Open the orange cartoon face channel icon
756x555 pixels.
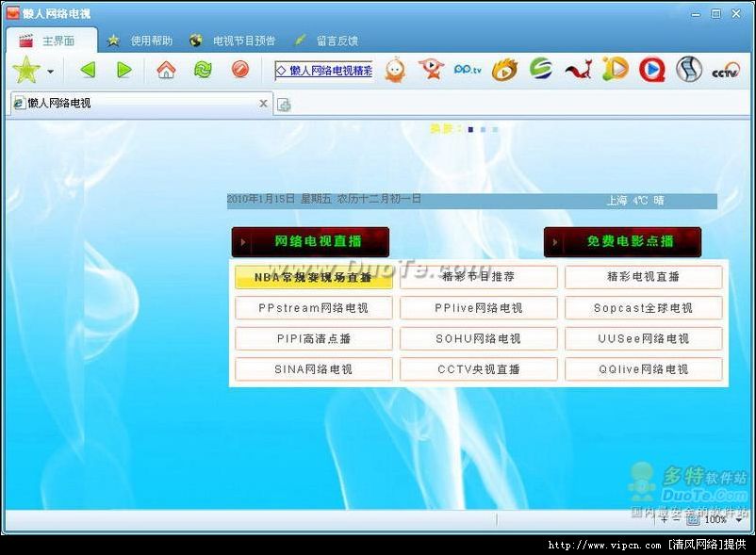point(395,70)
